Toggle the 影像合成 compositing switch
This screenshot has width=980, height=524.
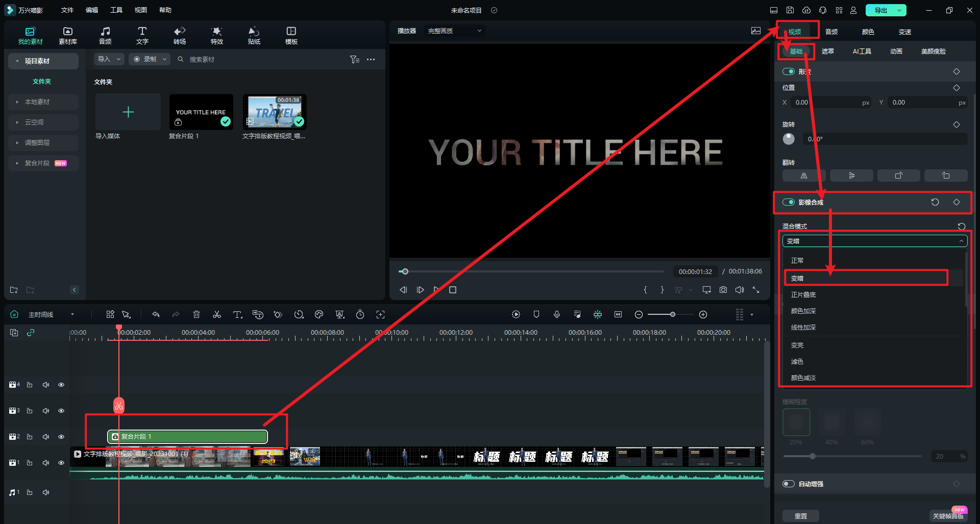[789, 202]
